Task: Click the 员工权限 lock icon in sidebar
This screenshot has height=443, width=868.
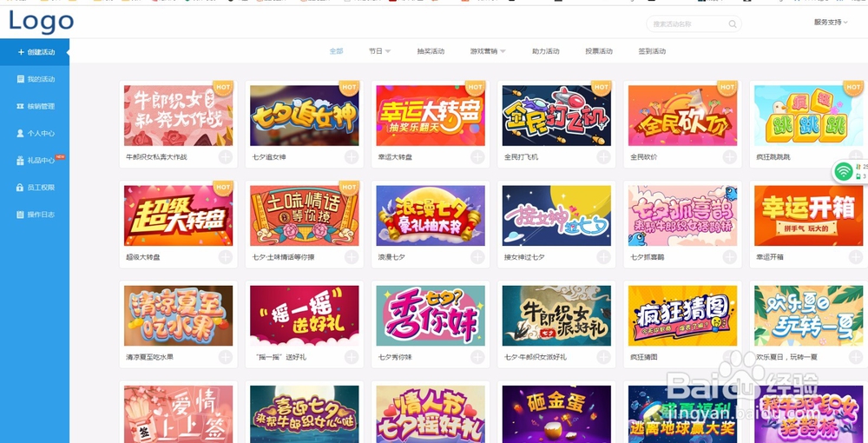Action: [21, 188]
